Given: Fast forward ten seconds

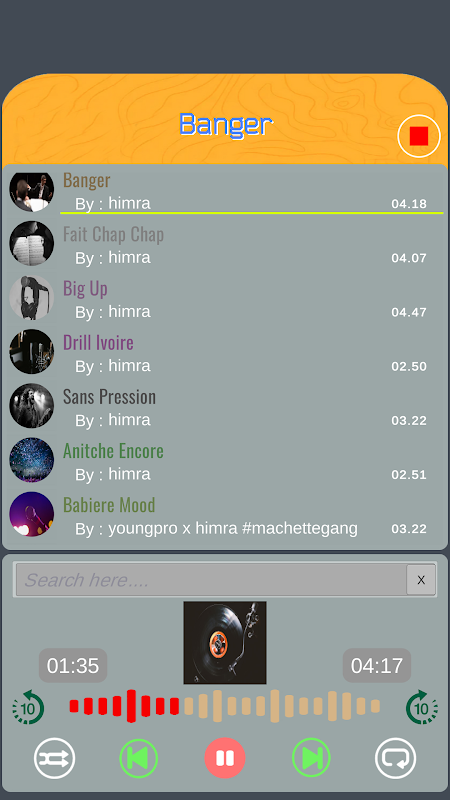Looking at the screenshot, I should [x=421, y=707].
